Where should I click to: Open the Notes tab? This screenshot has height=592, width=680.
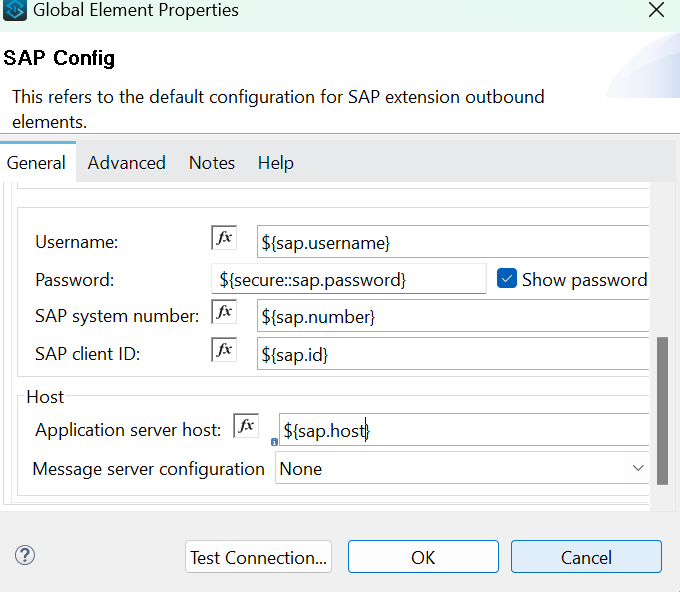[x=211, y=163]
